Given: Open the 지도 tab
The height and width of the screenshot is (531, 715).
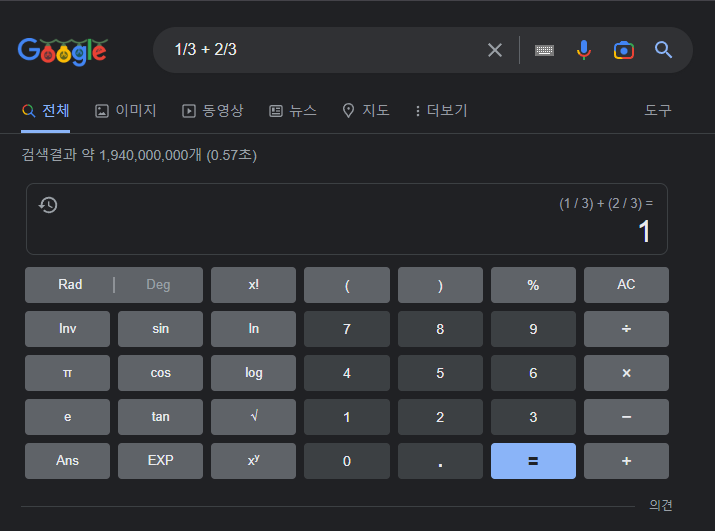Looking at the screenshot, I should [366, 111].
